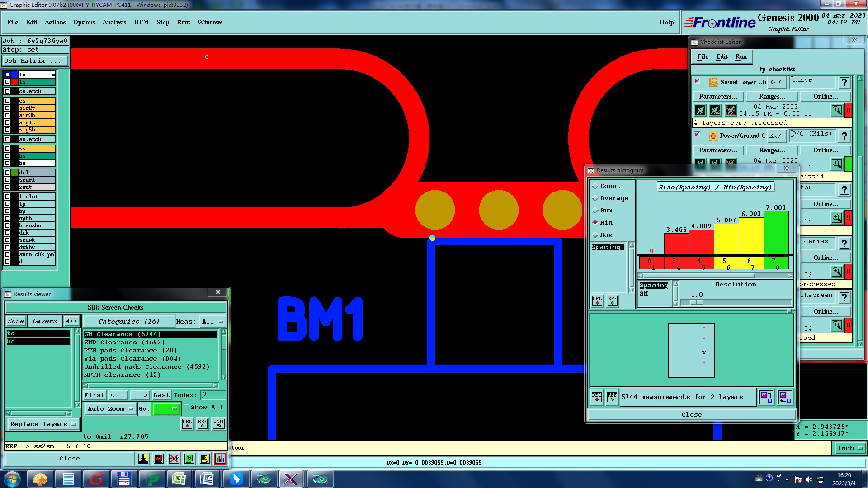
Task: Click the REF icon in histogram bottom bar
Action: point(612,397)
